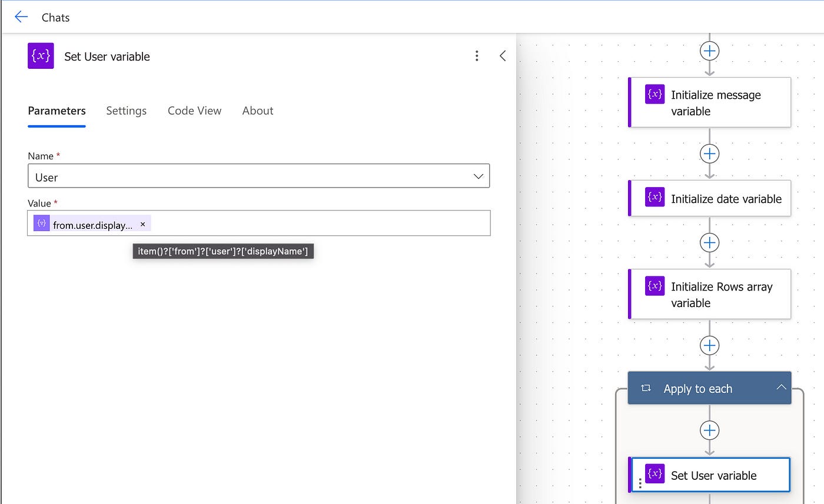824x504 pixels.
Task: Open the Name dropdown showing User
Action: [258, 176]
